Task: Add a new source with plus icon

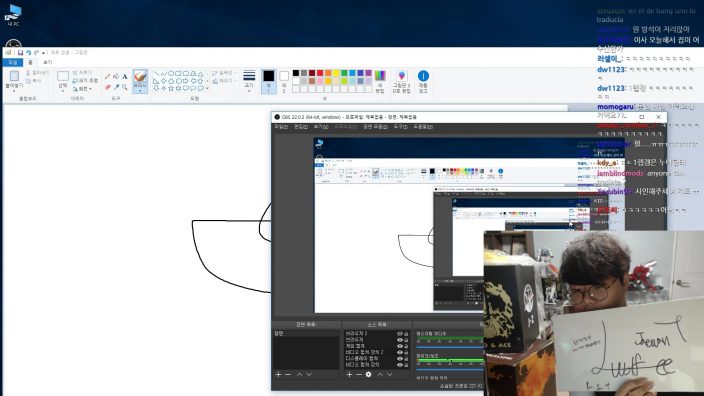Action: tap(349, 374)
